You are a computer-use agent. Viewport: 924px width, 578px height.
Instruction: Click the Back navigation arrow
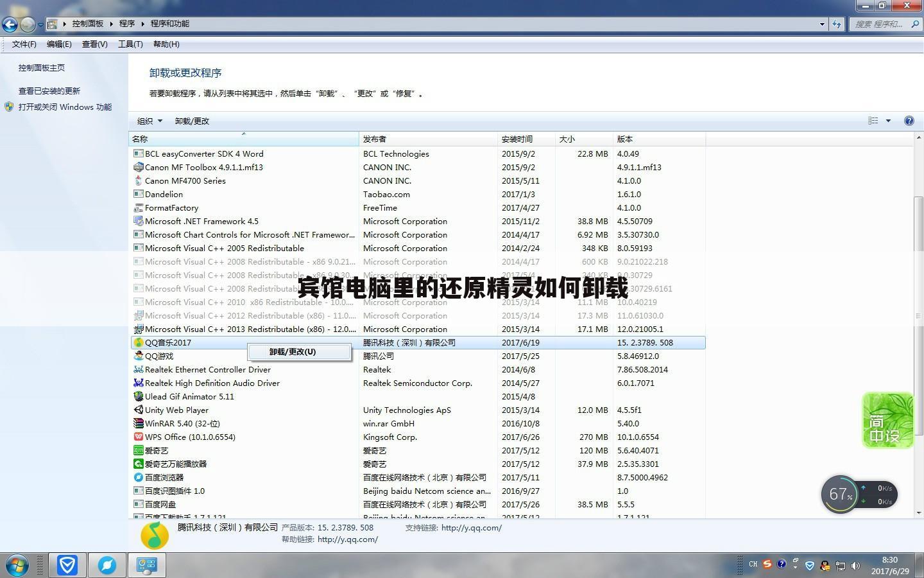coord(10,24)
